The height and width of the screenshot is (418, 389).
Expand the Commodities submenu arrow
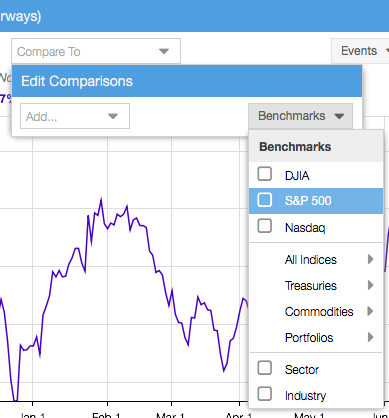(x=370, y=311)
